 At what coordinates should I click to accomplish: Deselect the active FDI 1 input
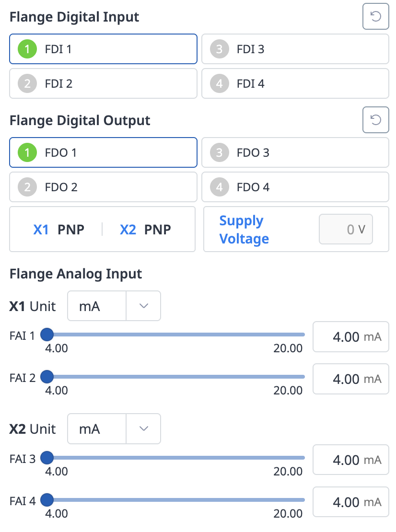103,49
